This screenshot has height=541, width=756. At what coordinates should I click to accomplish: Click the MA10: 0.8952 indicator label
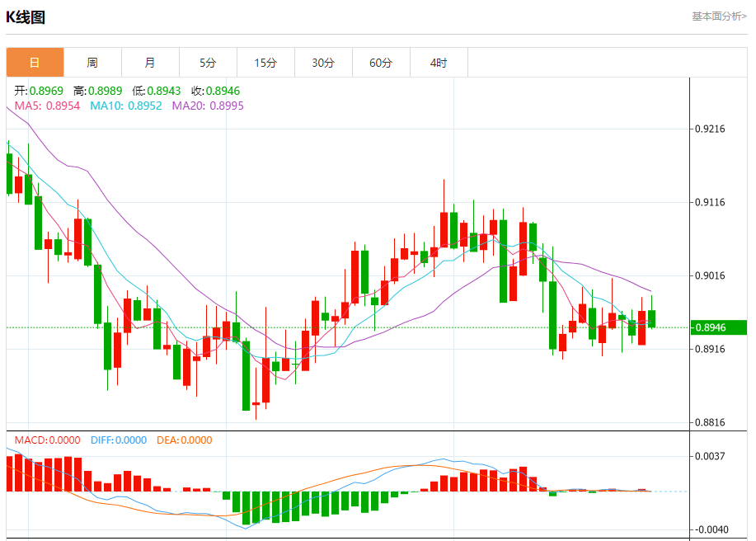pyautogui.click(x=126, y=106)
